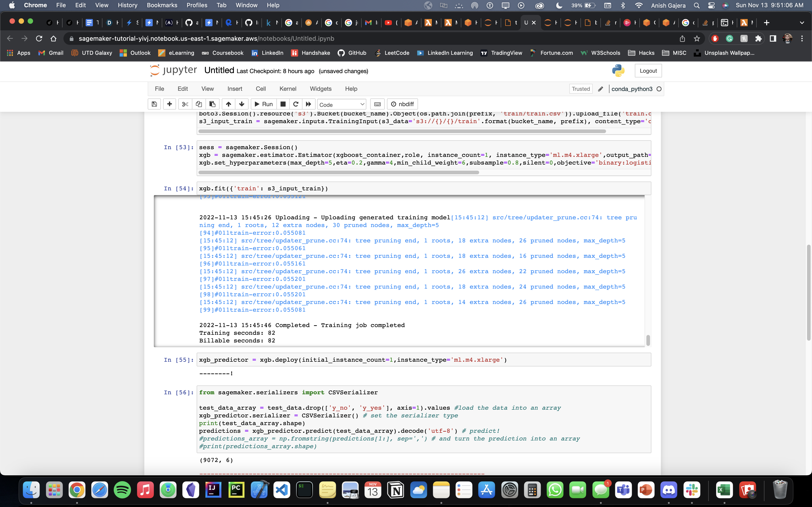Save notebook with the floppy disk icon
Image resolution: width=812 pixels, height=507 pixels.
pyautogui.click(x=154, y=104)
